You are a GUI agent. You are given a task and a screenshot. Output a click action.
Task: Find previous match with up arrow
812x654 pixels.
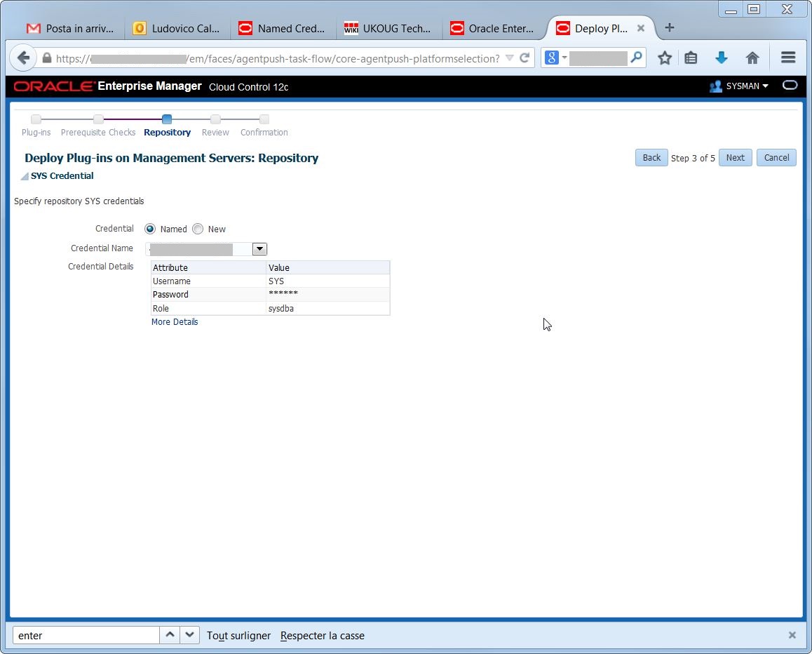(169, 635)
